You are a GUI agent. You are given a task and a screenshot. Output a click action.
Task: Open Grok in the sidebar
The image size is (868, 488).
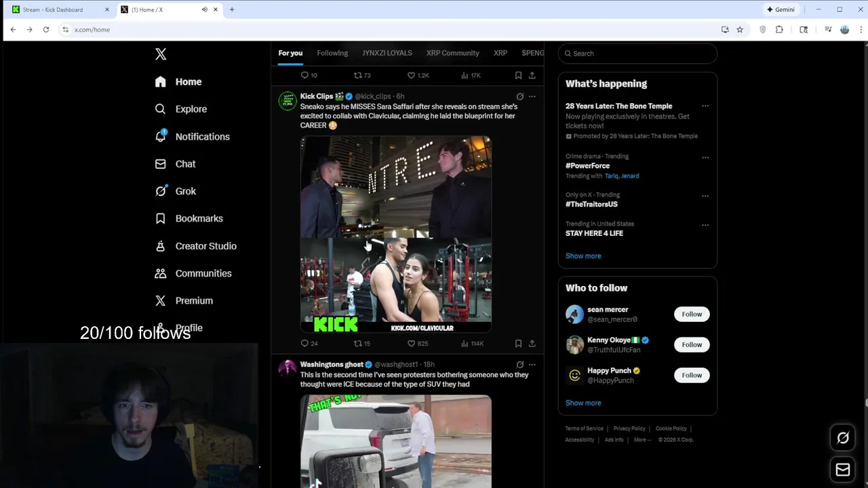coord(175,191)
